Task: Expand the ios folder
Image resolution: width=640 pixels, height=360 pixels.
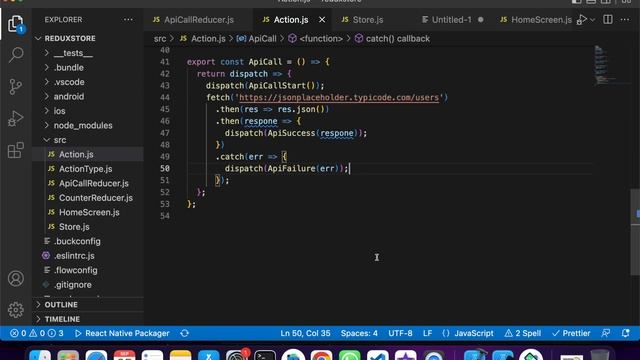Action: (x=59, y=111)
